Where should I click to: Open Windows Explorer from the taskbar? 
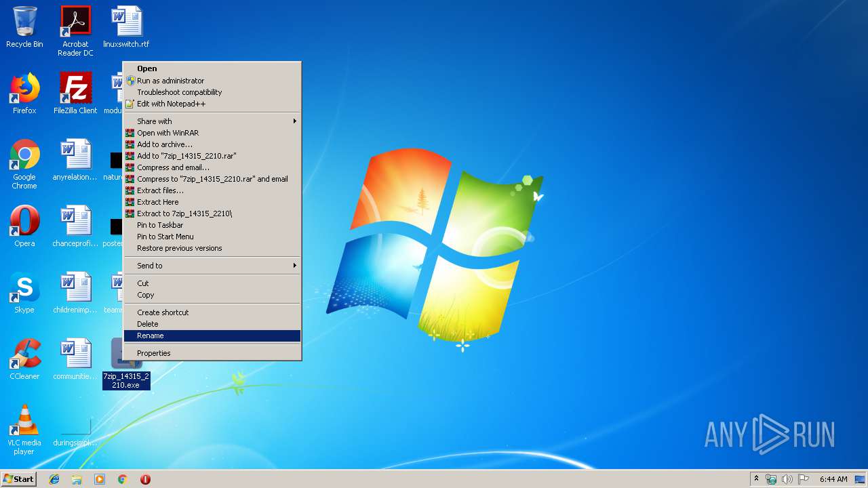click(77, 479)
